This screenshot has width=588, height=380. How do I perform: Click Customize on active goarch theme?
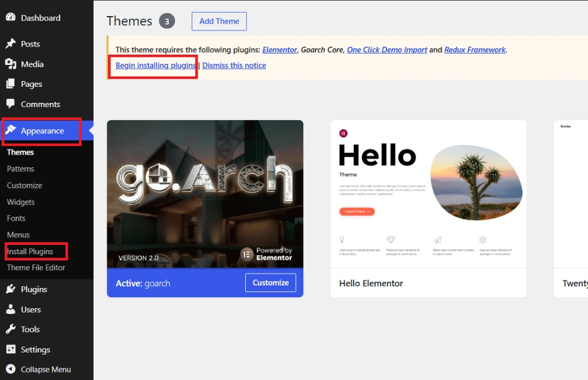[x=270, y=283]
